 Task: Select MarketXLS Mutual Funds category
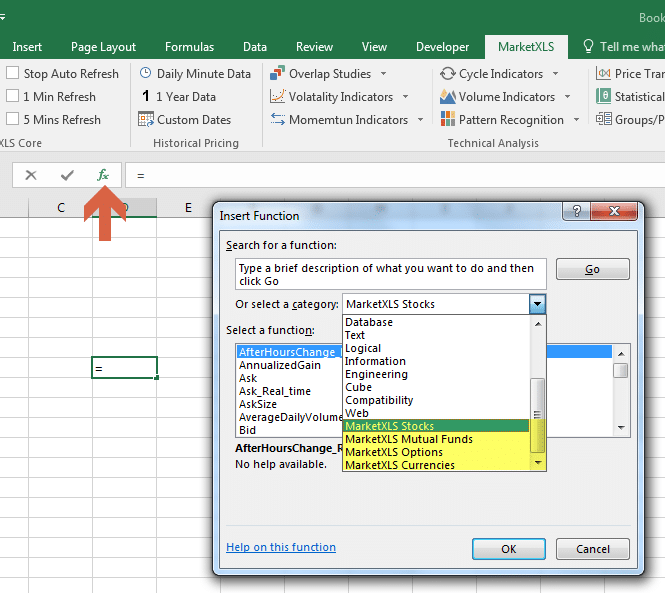click(x=436, y=439)
